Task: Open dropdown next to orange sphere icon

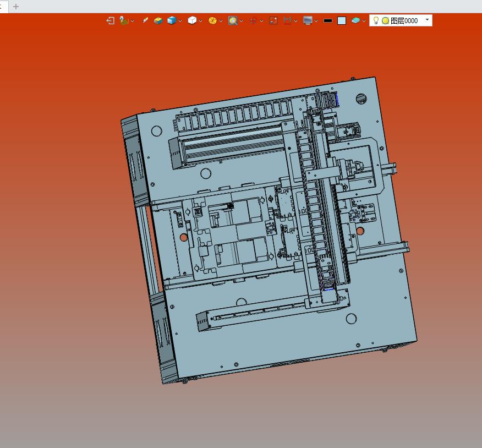Action: pos(221,21)
